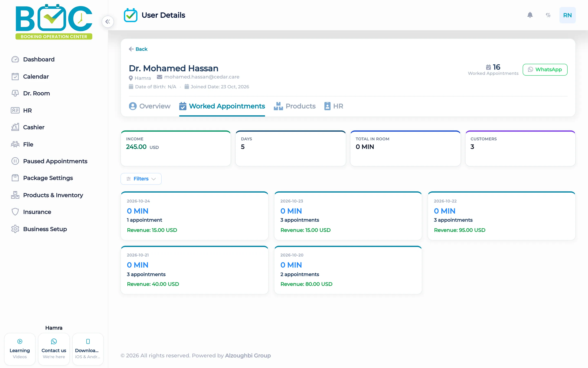Click the BOC logo
This screenshot has width=588, height=368.
[54, 21]
